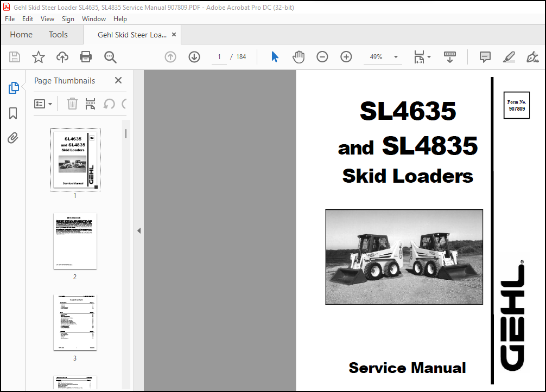Viewport: 546px width, 392px height.
Task: Click the Print pages thumbnail toolbar icon
Action: pos(90,104)
